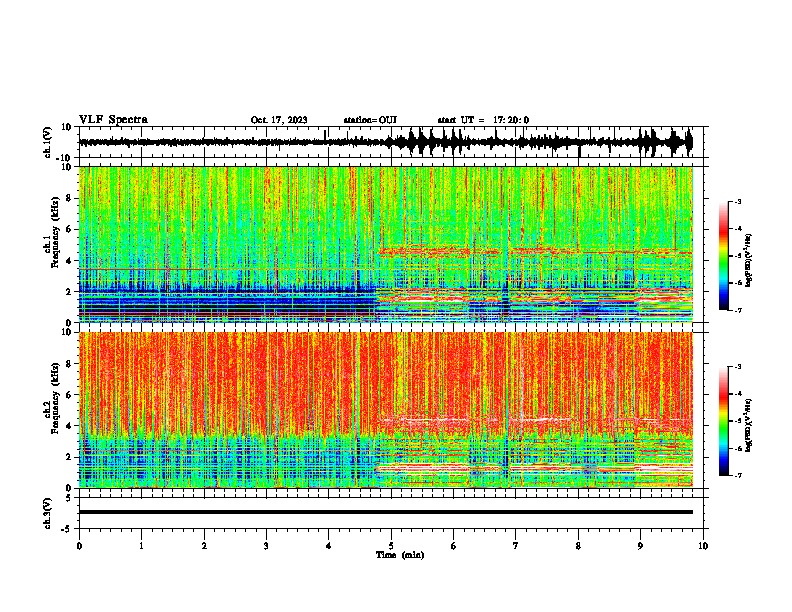Select the "start UT = 17:20:0" text

[483, 120]
